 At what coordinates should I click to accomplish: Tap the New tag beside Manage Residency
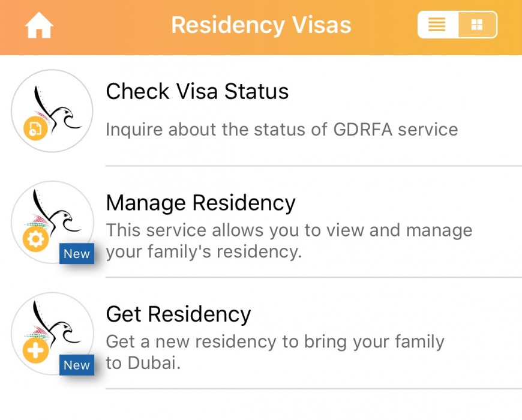click(77, 254)
